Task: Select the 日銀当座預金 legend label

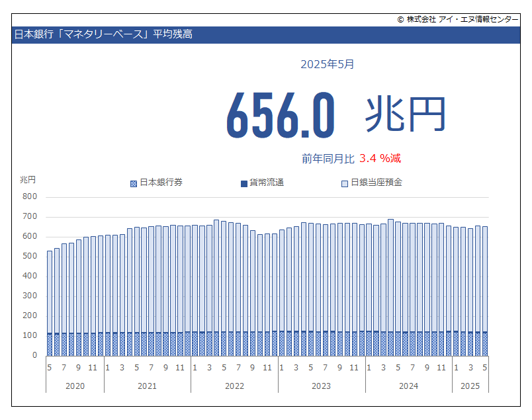Action: (377, 183)
